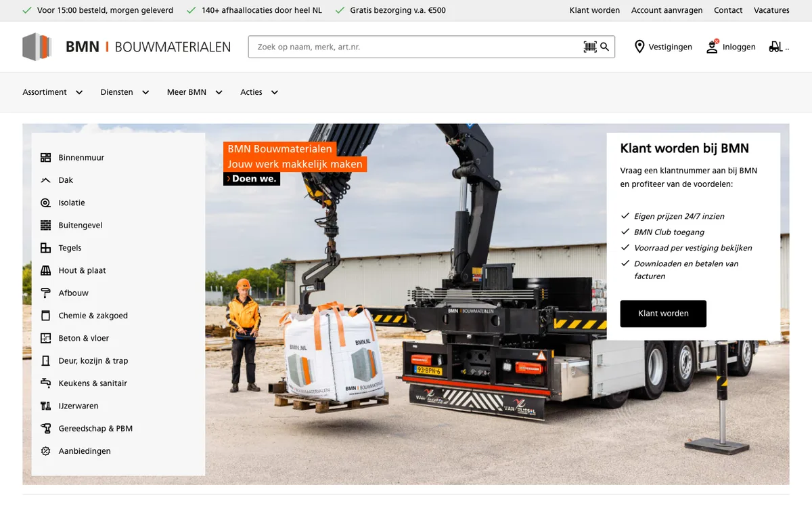Open the Isolatie category
Screen dimensions: 812x508
click(x=72, y=203)
